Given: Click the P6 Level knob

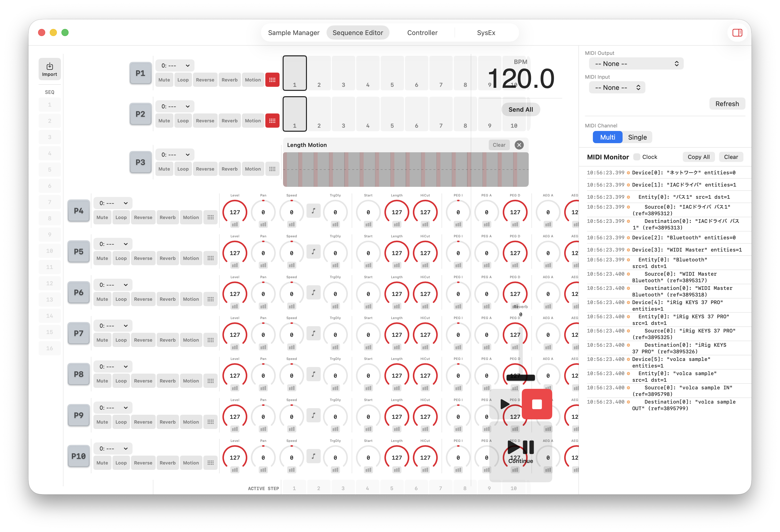Looking at the screenshot, I should click(x=235, y=294).
